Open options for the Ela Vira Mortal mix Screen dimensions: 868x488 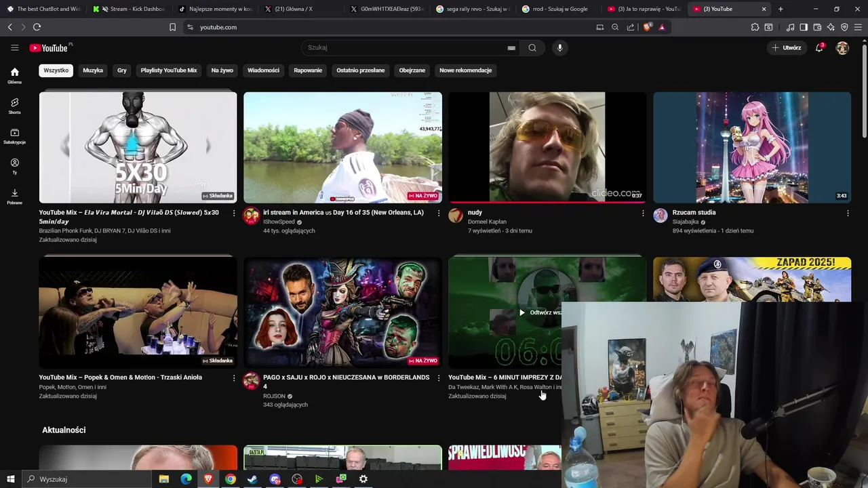point(234,213)
